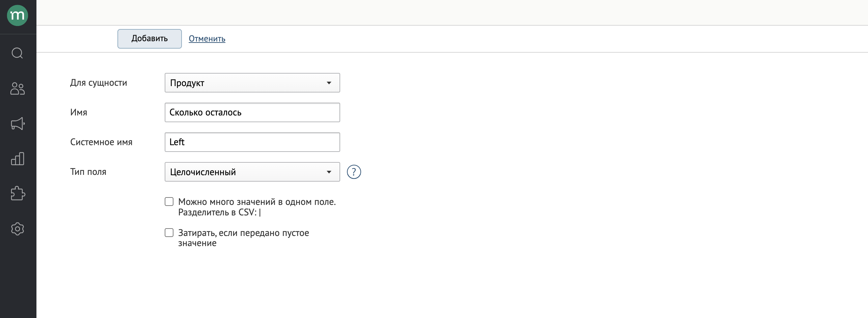Click the Системное имя label
The width and height of the screenshot is (868, 318).
tap(101, 142)
